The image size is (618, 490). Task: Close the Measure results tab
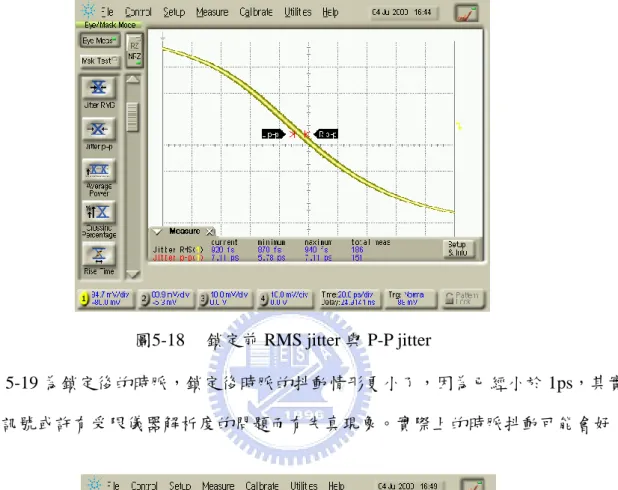click(210, 231)
